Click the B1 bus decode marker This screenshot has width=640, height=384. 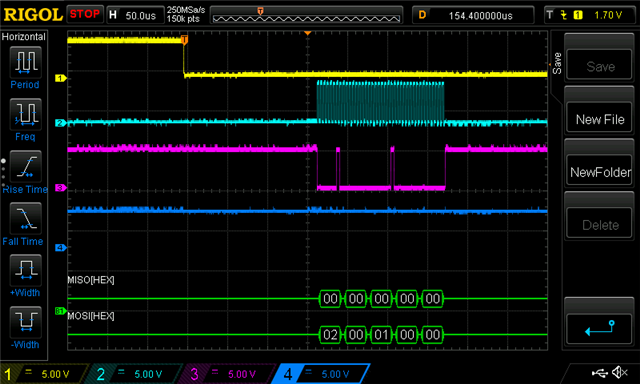(60, 311)
